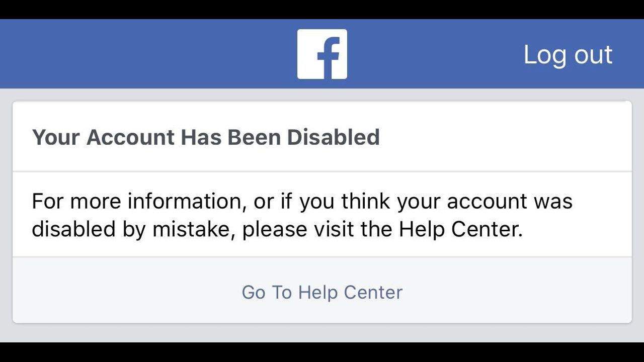The image size is (644, 362).
Task: Click the blue header between logo and Log out
Action: coord(433,54)
